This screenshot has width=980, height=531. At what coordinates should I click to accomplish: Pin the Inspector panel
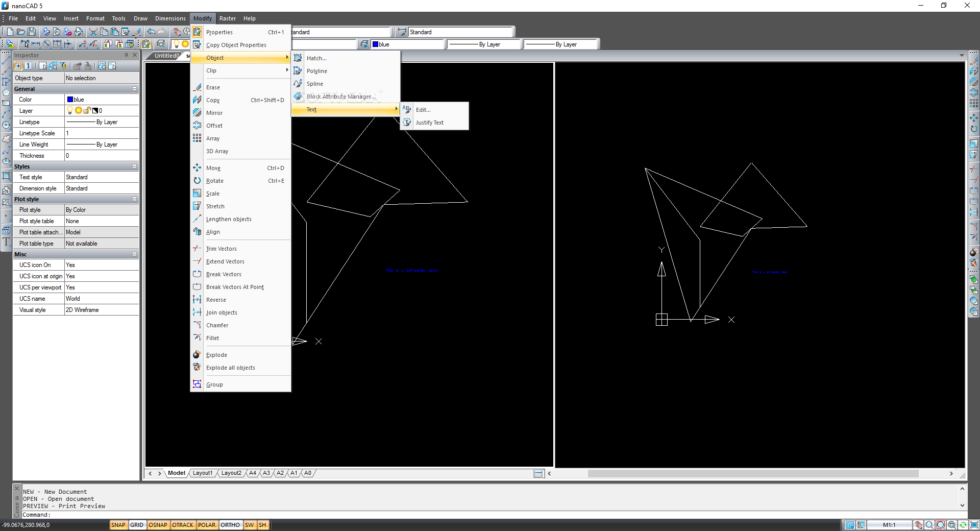(x=126, y=55)
